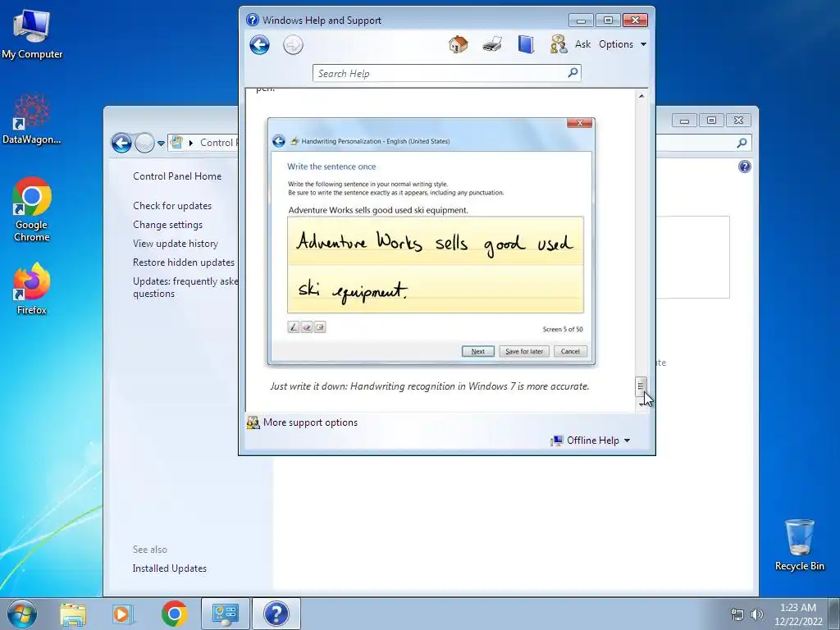Click the volume speaker tray icon
Viewport: 840px width, 630px height.
point(756,614)
